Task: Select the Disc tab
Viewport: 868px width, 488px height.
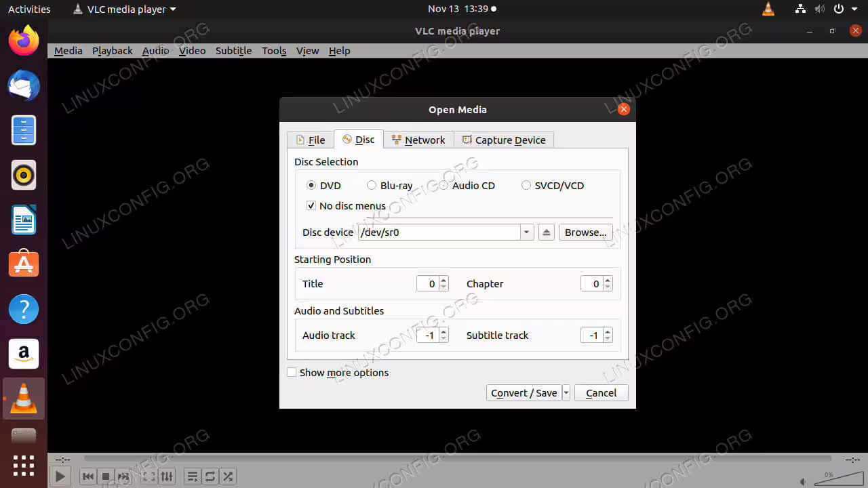Action: [x=359, y=139]
